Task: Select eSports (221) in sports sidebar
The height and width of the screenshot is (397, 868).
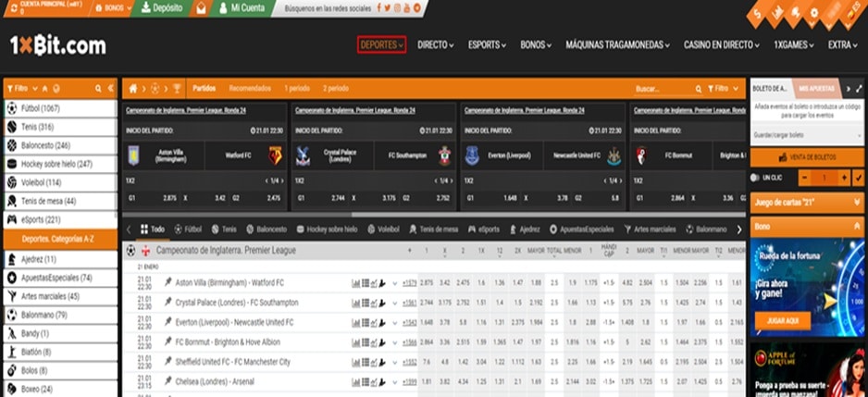Action: pyautogui.click(x=60, y=220)
